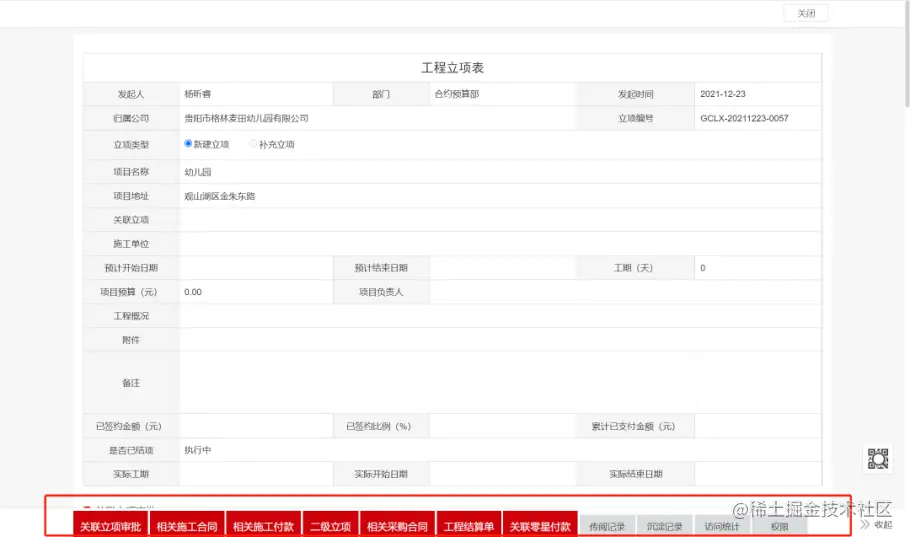Switch to the 权限 tab

tap(779, 526)
